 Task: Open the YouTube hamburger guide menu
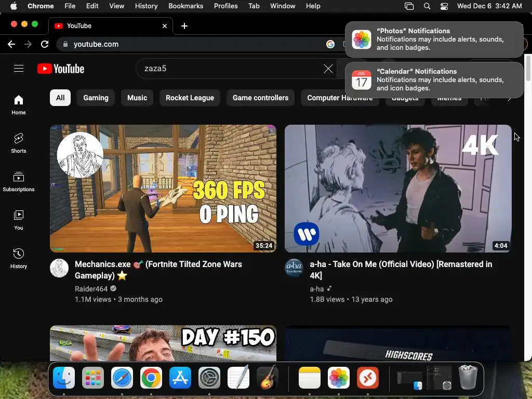[19, 69]
